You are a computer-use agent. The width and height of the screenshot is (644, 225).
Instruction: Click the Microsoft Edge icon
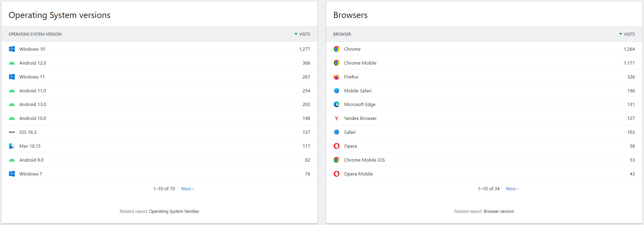pos(337,104)
